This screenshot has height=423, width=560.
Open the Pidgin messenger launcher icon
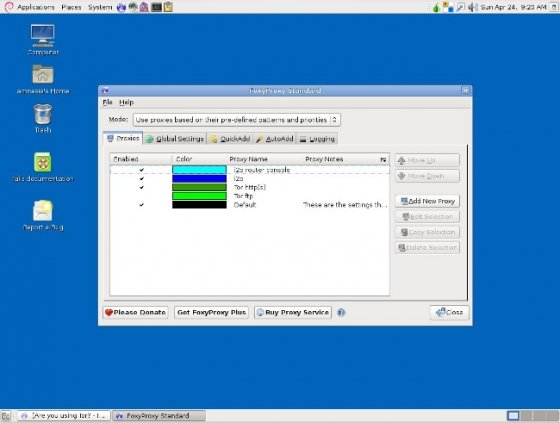144,7
